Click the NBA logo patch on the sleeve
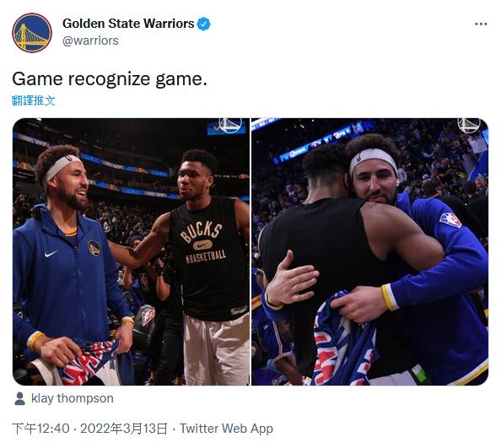 tap(450, 220)
